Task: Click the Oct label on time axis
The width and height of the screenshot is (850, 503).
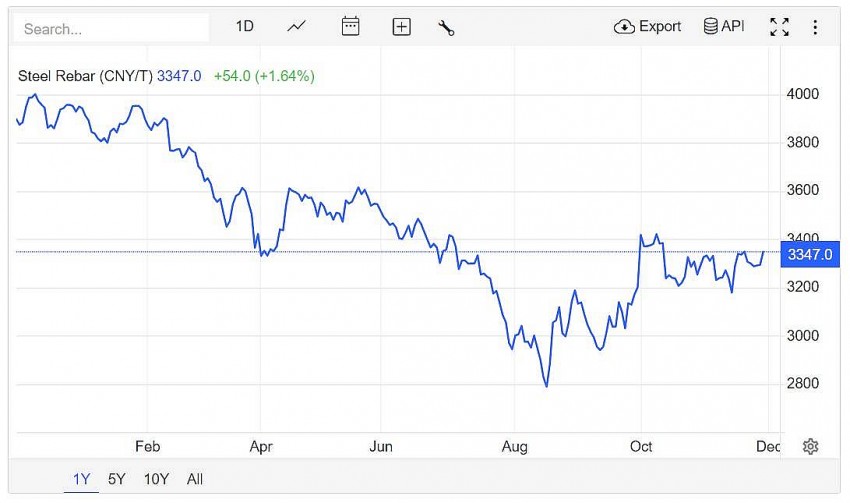Action: point(639,446)
